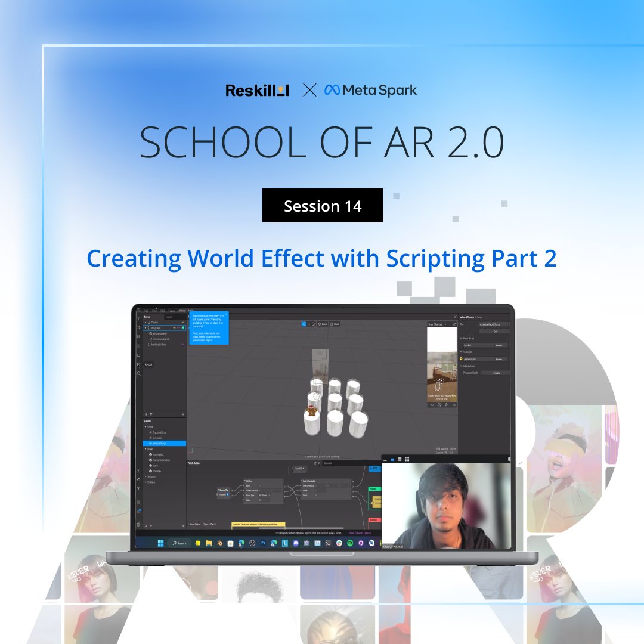644x644 pixels.
Task: Open the Plane Type dropdown in Hit Test patch
Action: tap(265, 495)
